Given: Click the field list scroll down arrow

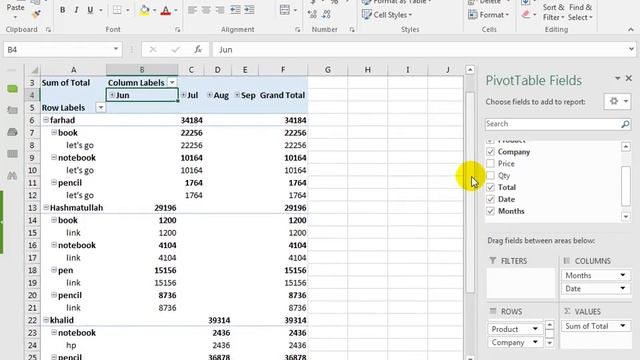Looking at the screenshot, I should [x=626, y=217].
